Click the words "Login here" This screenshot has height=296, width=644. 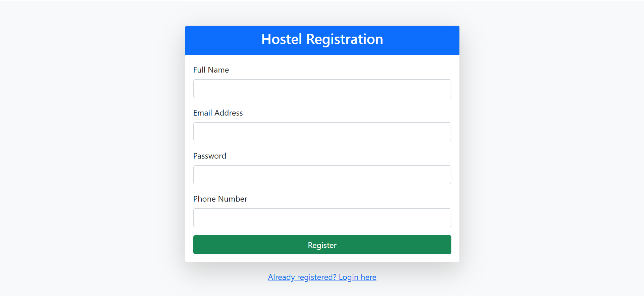tap(357, 277)
